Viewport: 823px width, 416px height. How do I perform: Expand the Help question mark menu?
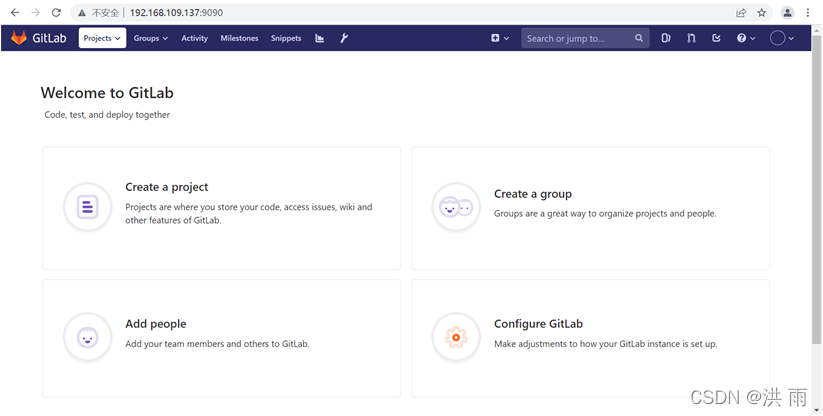click(746, 38)
